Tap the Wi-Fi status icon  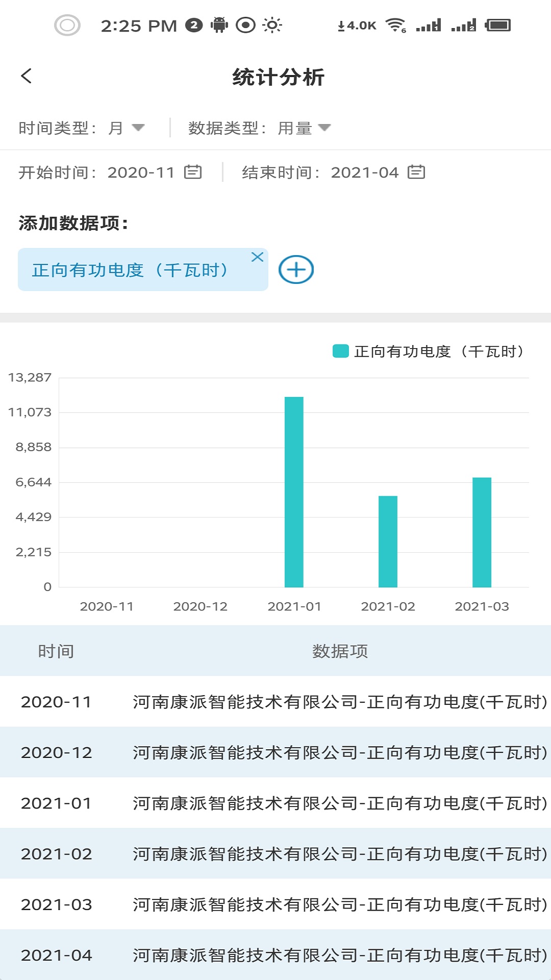[395, 25]
